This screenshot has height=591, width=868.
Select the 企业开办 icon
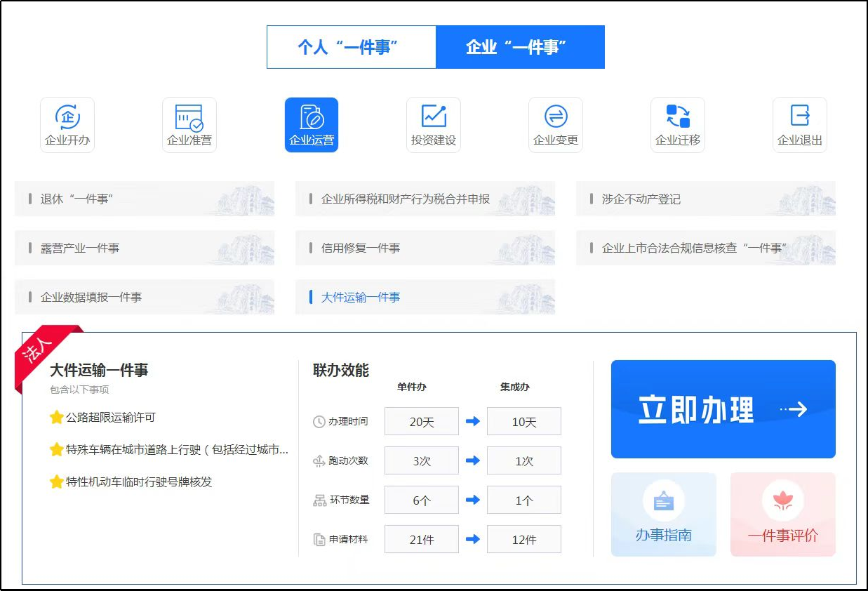(x=67, y=124)
